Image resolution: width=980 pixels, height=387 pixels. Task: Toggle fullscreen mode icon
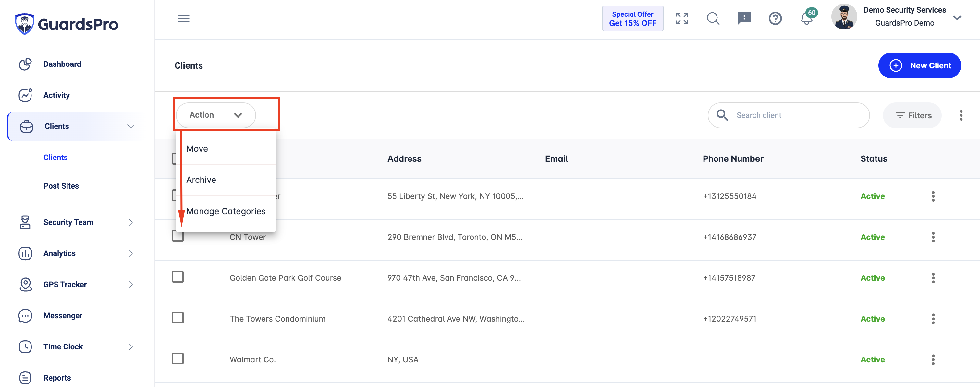(x=682, y=18)
